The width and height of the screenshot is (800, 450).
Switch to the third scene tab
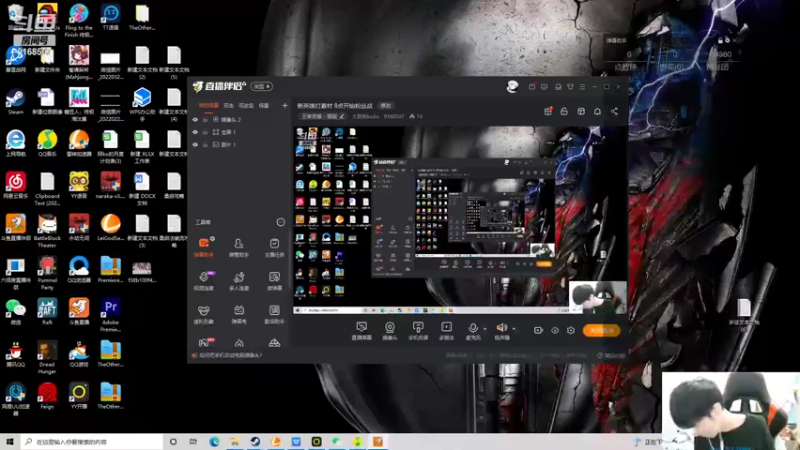tap(246, 106)
